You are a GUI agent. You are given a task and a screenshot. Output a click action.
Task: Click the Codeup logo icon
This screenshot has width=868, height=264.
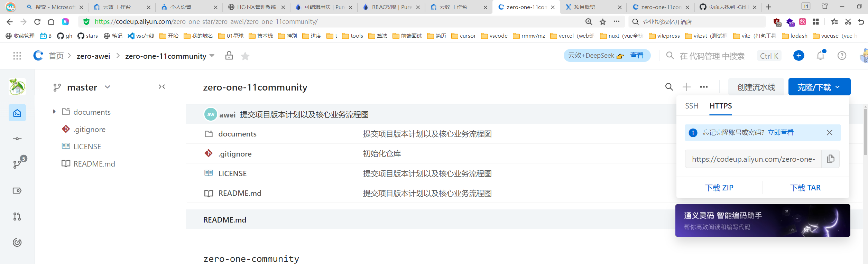pos(38,55)
